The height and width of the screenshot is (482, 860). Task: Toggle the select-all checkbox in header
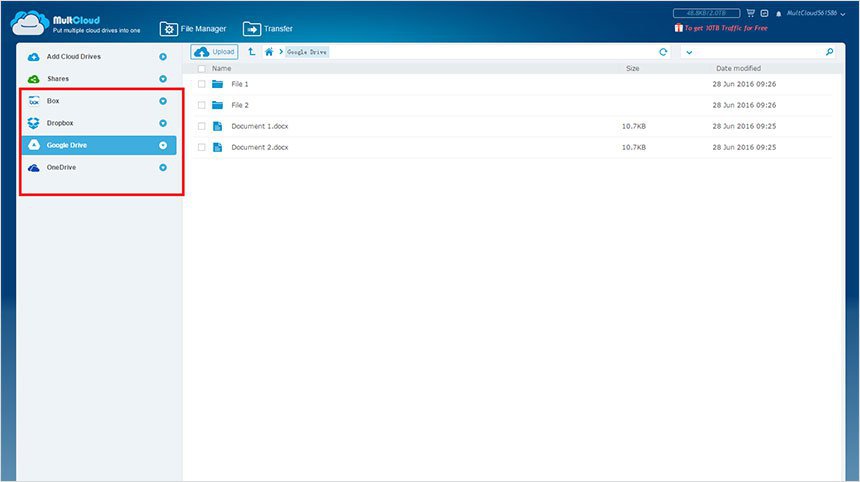click(202, 69)
